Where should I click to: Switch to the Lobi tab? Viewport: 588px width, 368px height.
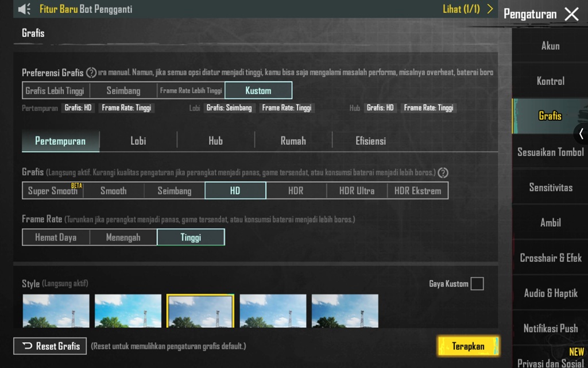[138, 141]
